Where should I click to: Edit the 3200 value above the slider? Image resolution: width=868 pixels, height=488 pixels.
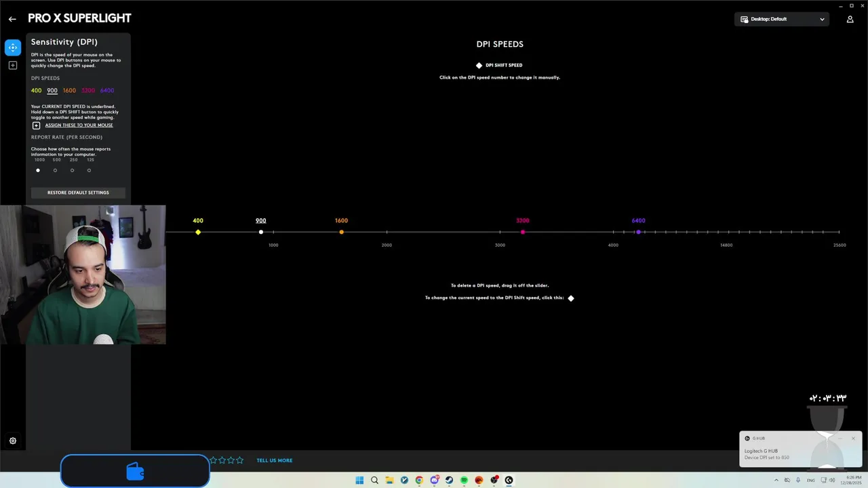[523, 221]
